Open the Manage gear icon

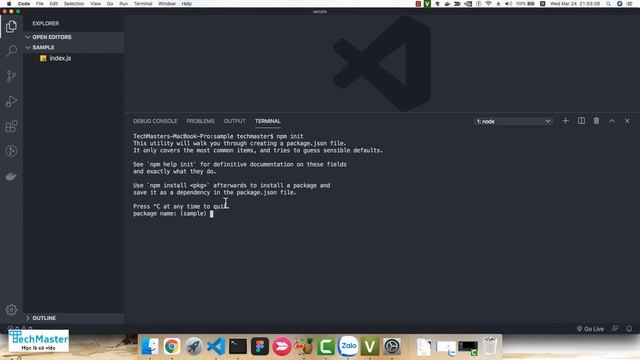(x=11, y=310)
